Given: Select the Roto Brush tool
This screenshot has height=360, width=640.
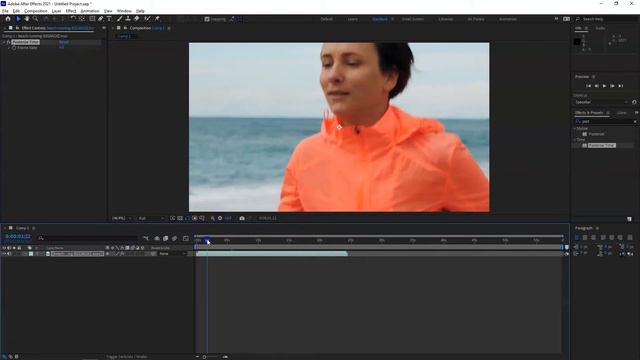Looking at the screenshot, I should pos(147,19).
